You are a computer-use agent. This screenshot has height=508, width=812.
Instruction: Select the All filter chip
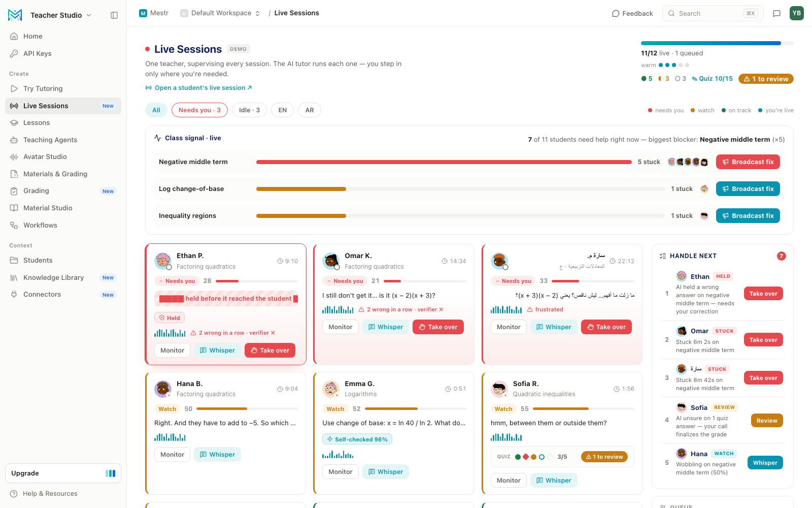point(156,110)
